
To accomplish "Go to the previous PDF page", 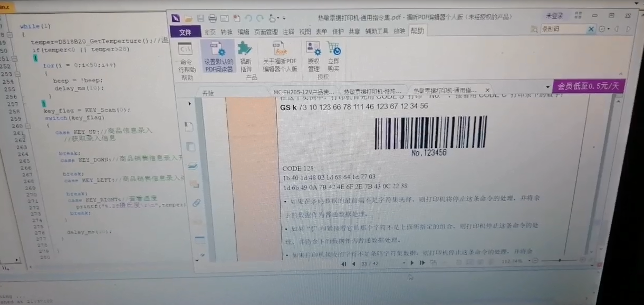I will (353, 263).
